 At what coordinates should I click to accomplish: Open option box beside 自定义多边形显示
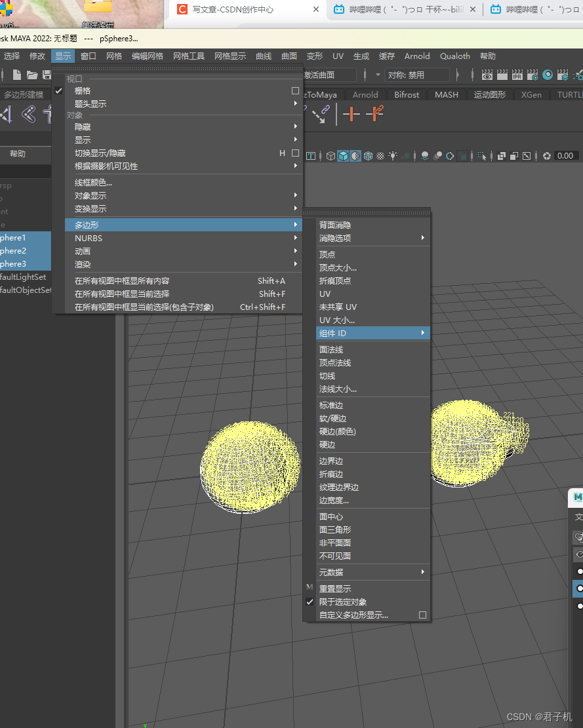coord(422,615)
